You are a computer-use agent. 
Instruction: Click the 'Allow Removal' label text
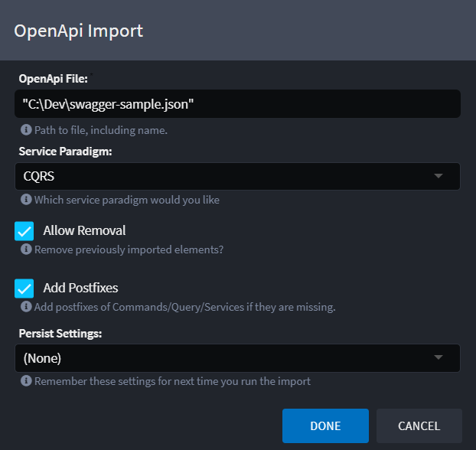click(x=84, y=230)
